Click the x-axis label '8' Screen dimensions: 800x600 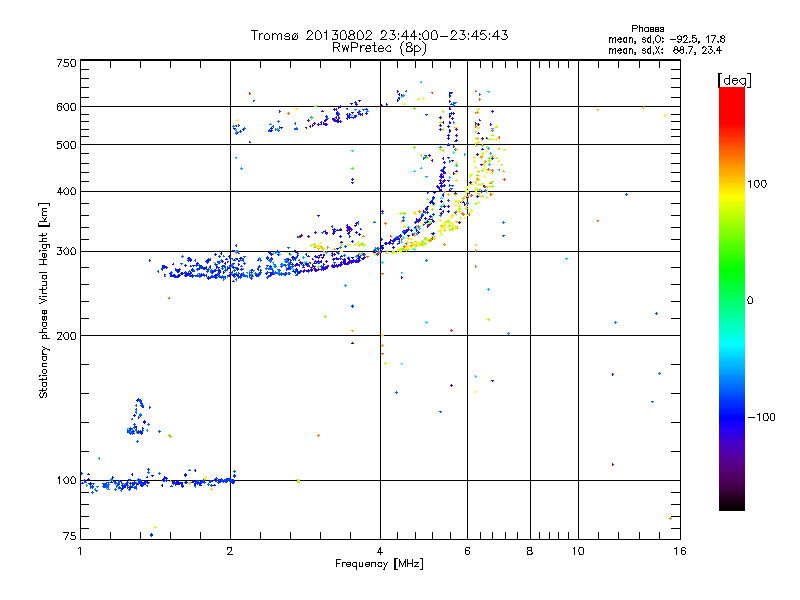(530, 551)
